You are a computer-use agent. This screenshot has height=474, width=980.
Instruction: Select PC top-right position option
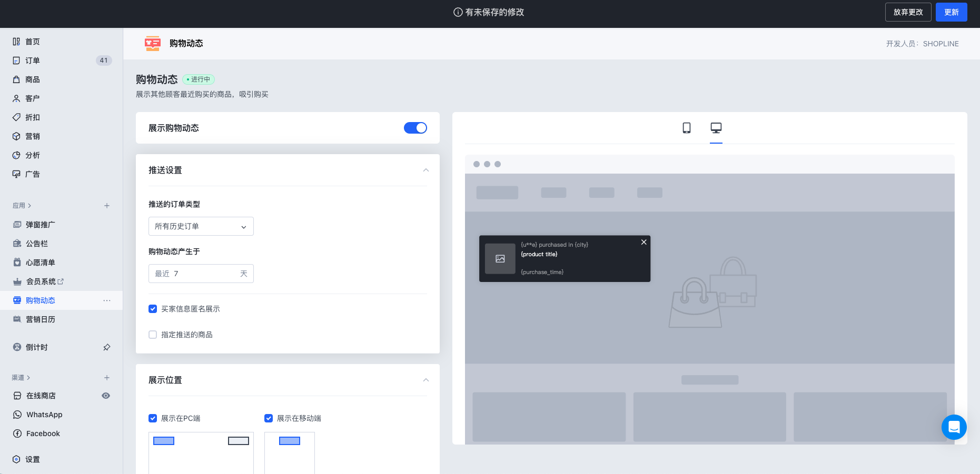(239, 441)
